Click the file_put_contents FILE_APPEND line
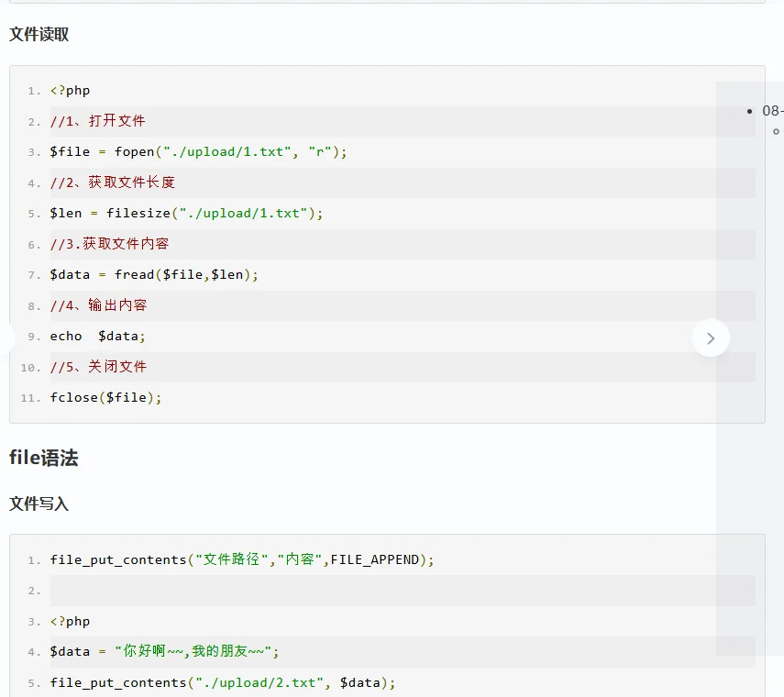This screenshot has height=697, width=784. tap(242, 559)
